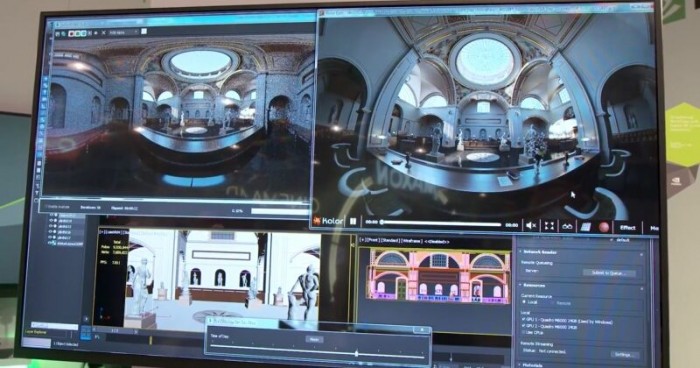Screen dimensions: 700x368
Task: Hide the first layer via eye icon
Action: (x=51, y=215)
